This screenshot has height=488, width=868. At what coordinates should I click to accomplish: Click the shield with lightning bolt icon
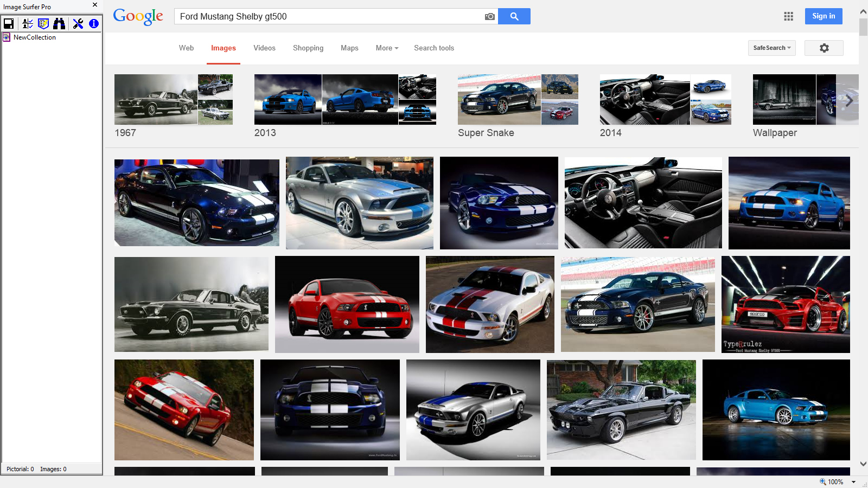(43, 23)
